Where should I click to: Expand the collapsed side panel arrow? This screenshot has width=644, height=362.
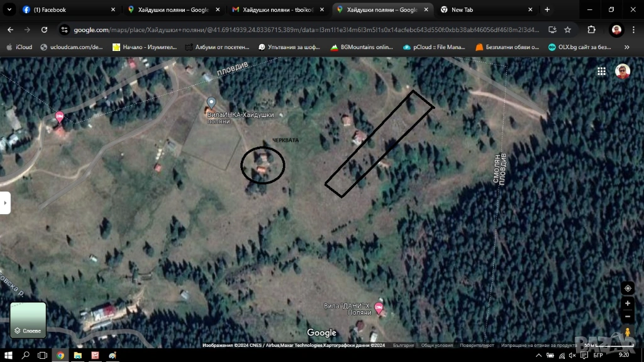(5, 203)
